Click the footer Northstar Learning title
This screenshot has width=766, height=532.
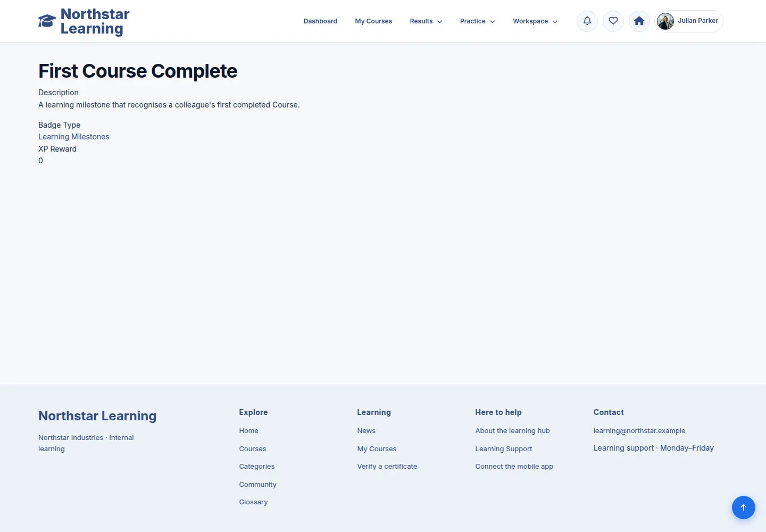(x=97, y=416)
